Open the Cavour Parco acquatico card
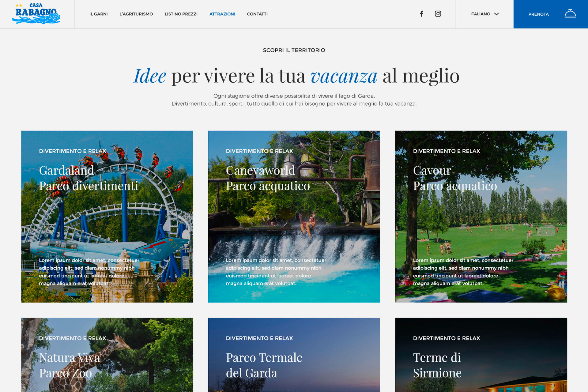This screenshot has height=392, width=588. (x=481, y=217)
